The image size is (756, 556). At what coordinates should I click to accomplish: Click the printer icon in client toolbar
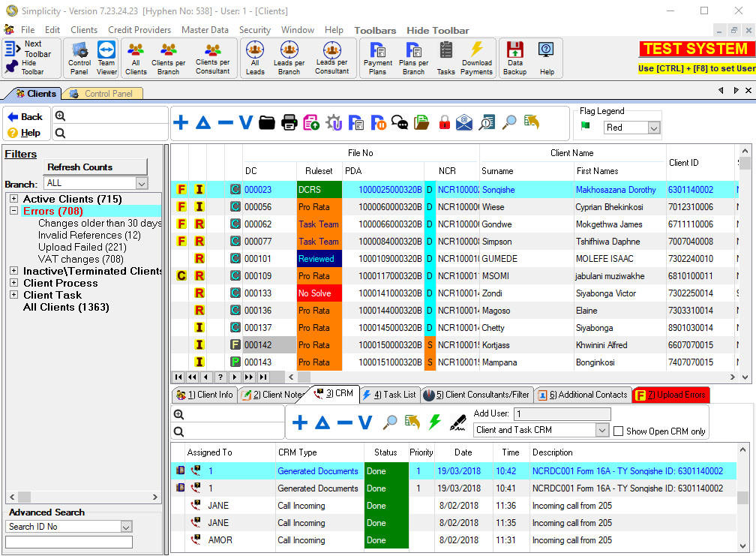(289, 123)
